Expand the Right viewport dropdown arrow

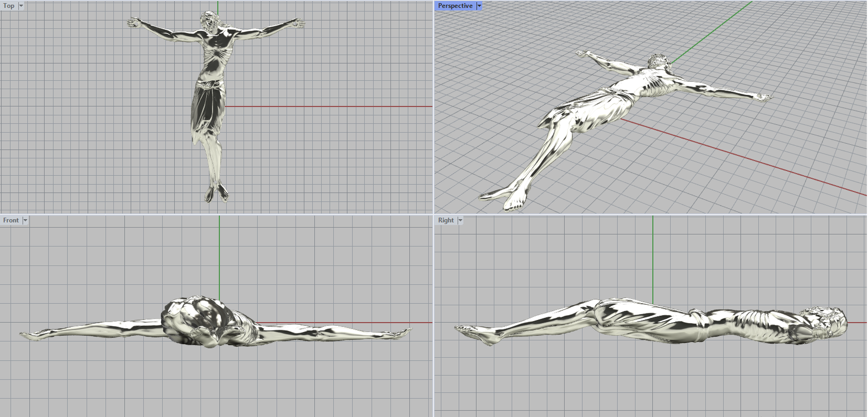(x=460, y=220)
